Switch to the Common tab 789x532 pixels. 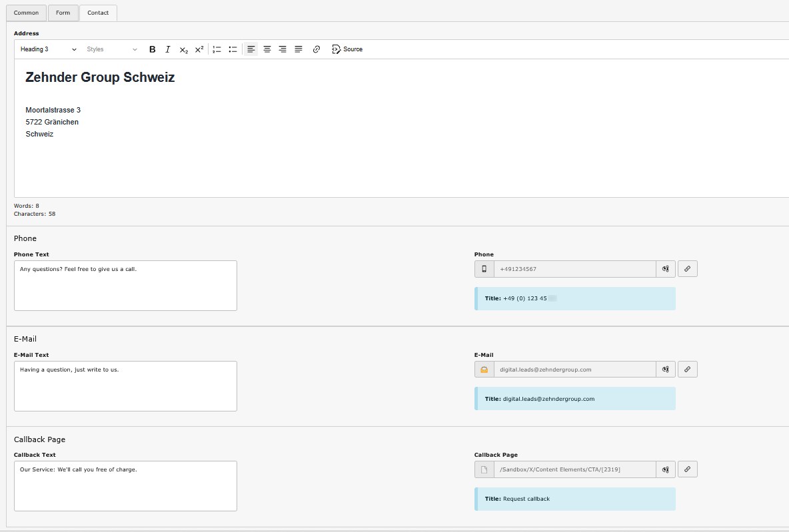26,13
